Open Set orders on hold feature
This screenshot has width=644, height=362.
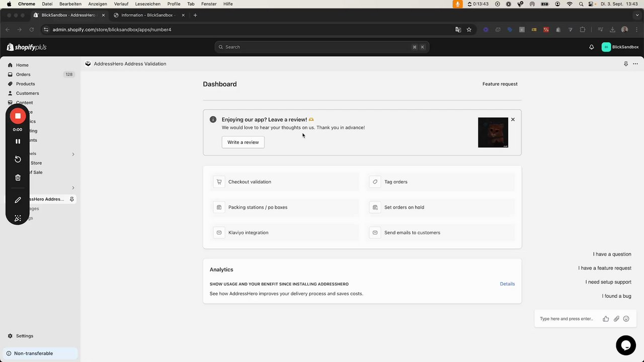[440, 207]
